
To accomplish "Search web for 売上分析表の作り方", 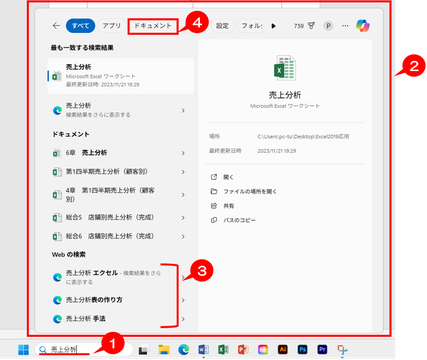I will (113, 300).
